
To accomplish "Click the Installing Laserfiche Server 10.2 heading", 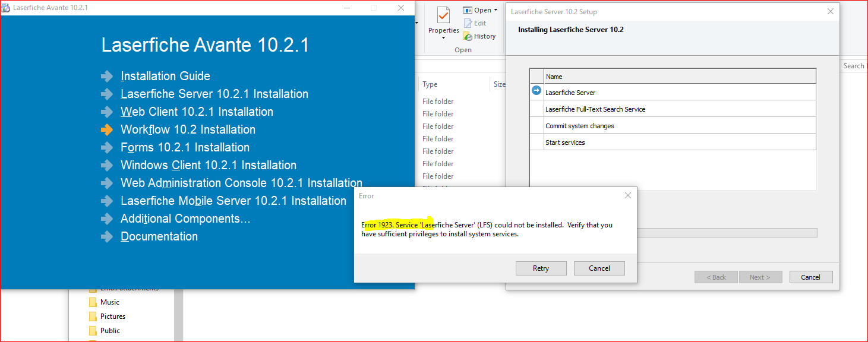I will coord(570,30).
